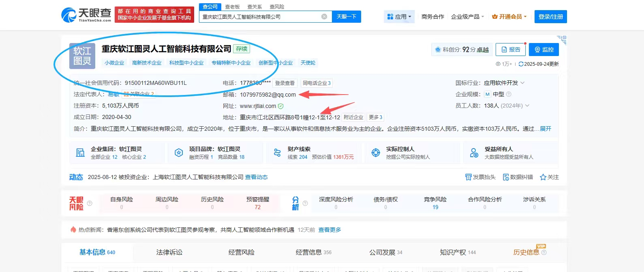Expand the 企业级产品 dropdown
Viewport: 644px width, 272px height.
(467, 17)
